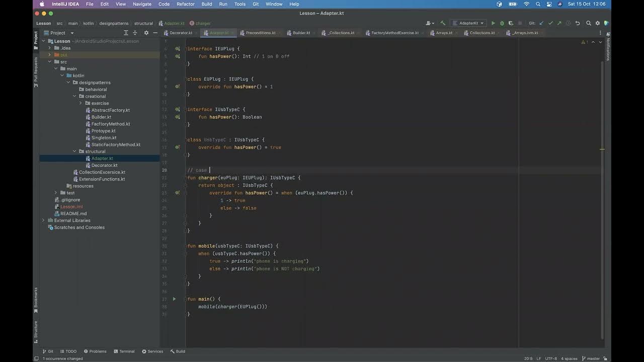
Task: Click the rollback undo arrow icon
Action: pos(578,23)
